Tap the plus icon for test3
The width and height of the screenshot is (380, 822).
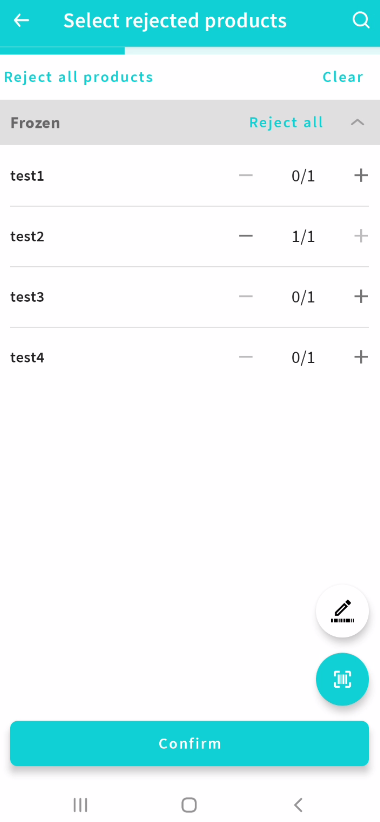[361, 297]
